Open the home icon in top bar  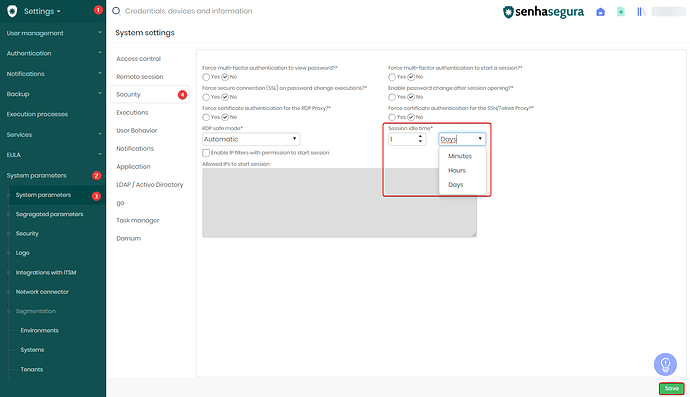(600, 12)
